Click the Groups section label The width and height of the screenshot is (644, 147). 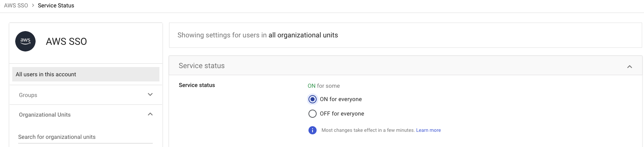28,95
